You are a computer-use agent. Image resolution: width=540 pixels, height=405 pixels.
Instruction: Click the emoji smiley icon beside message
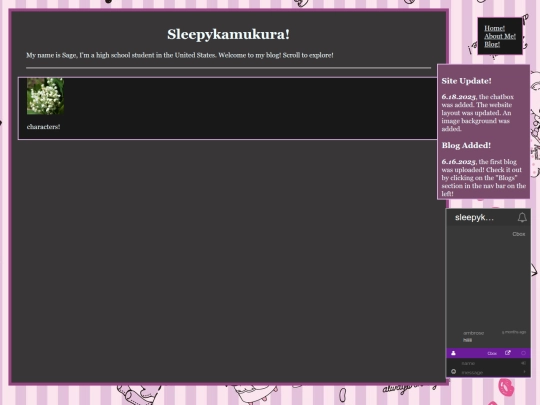(x=454, y=372)
